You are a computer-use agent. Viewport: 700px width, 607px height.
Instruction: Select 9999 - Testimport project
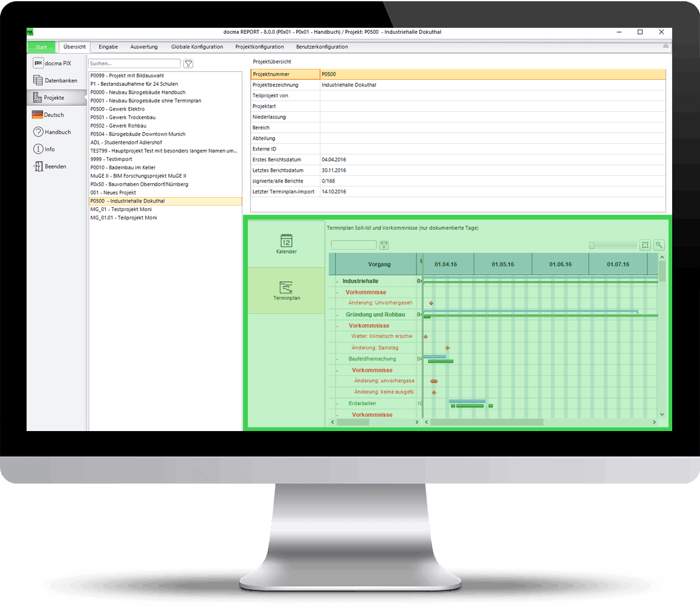[x=165, y=159]
